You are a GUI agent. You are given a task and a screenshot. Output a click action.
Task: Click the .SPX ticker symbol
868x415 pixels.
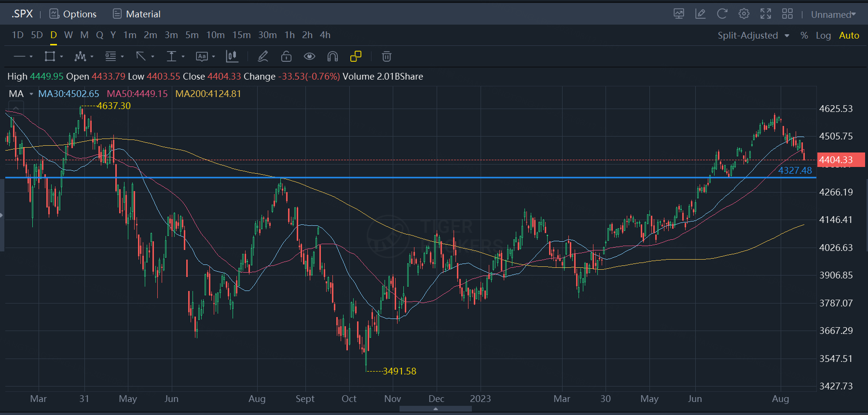[x=22, y=14]
